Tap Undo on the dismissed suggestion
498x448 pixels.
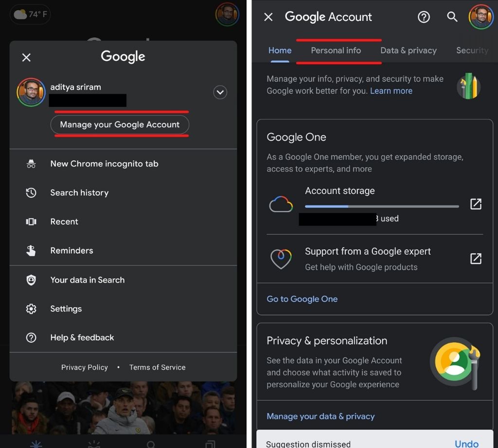(x=466, y=443)
